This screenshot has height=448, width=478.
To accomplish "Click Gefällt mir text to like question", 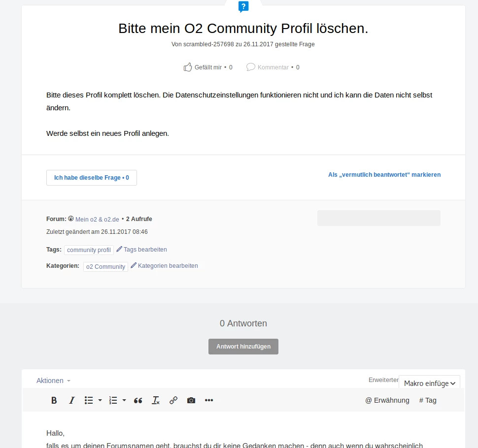I will [x=208, y=67].
